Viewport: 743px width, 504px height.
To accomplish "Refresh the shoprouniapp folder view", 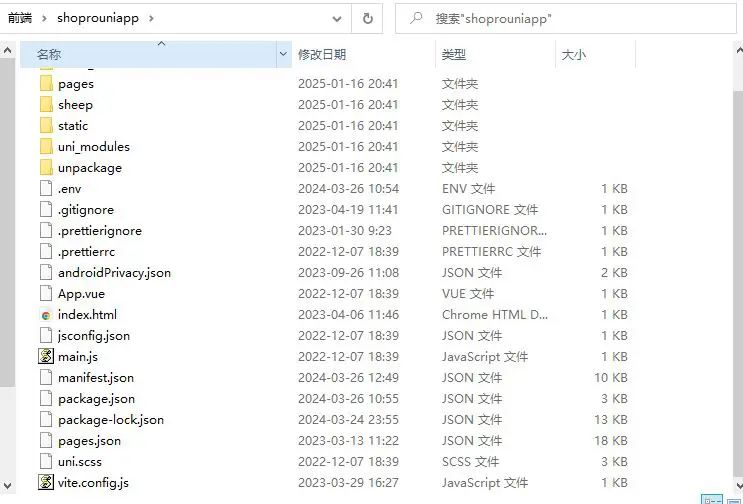I will (367, 18).
